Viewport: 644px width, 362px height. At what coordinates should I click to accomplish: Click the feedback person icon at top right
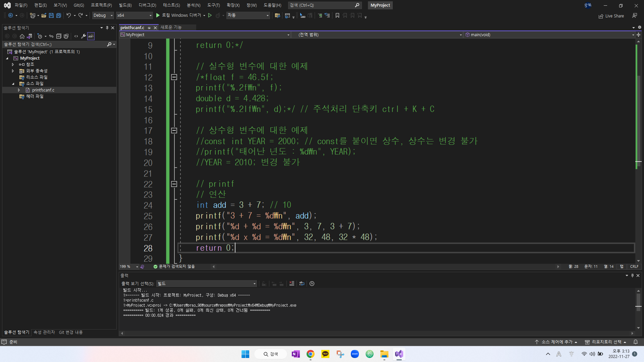tap(635, 15)
